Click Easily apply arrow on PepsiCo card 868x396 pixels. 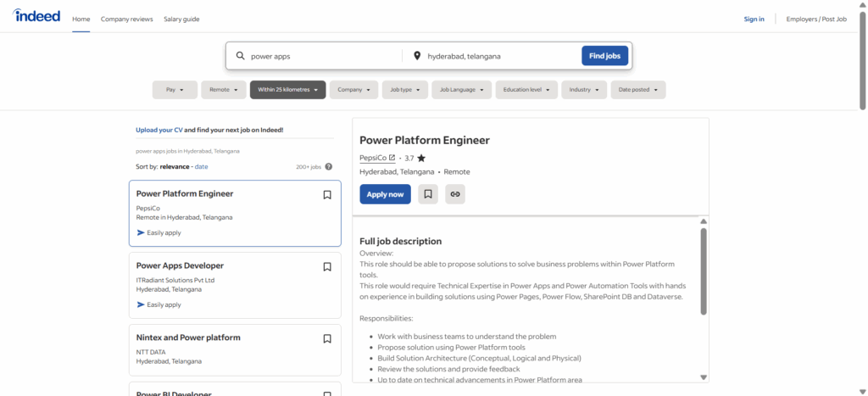click(x=141, y=232)
